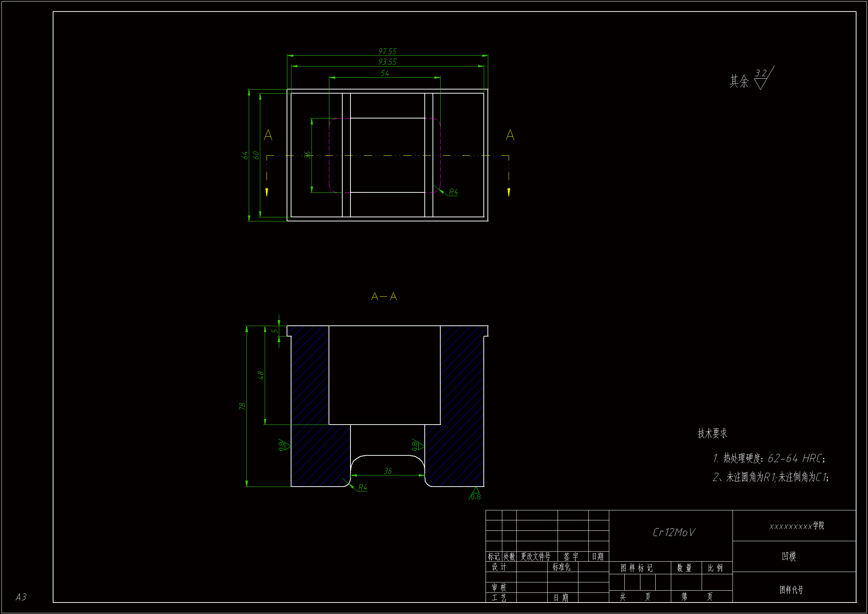Click the 5 flange thickness dimension

pyautogui.click(x=275, y=331)
